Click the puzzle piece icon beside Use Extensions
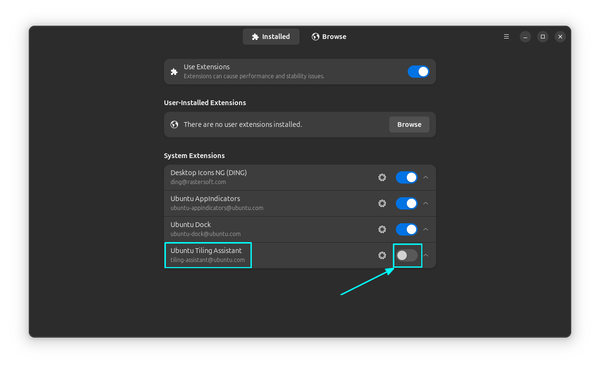The image size is (600, 369). pos(174,72)
